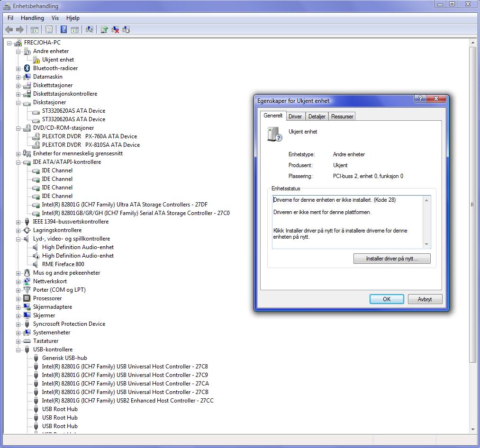This screenshot has width=480, height=448.
Task: Expand the IEEE 1394-bussvertskontrollere category
Action: 18,222
